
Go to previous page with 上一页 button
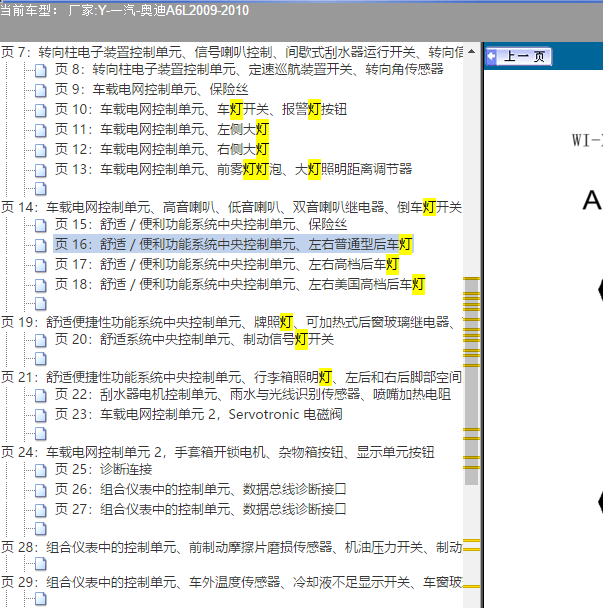[x=518, y=57]
